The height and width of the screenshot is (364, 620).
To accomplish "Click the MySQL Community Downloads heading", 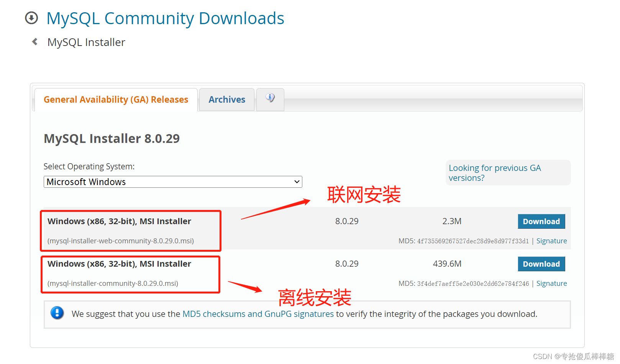I will click(x=165, y=18).
